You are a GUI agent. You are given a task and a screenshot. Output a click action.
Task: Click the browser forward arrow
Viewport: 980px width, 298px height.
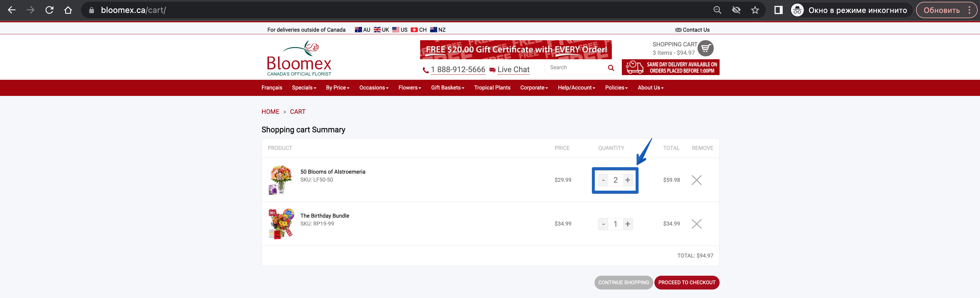[31, 10]
